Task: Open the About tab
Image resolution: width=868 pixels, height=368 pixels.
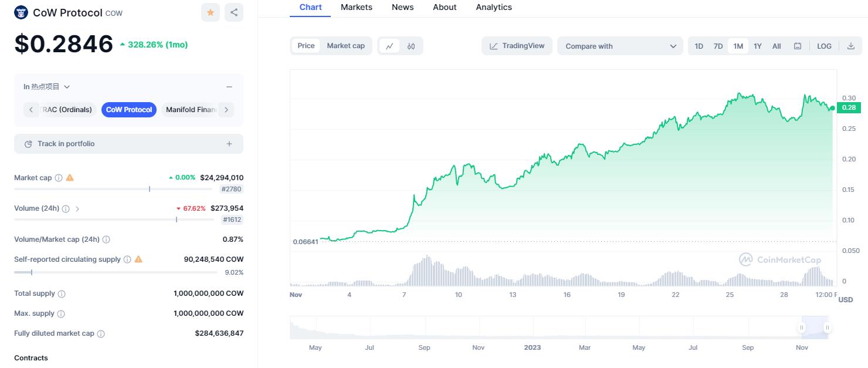Action: coord(445,8)
